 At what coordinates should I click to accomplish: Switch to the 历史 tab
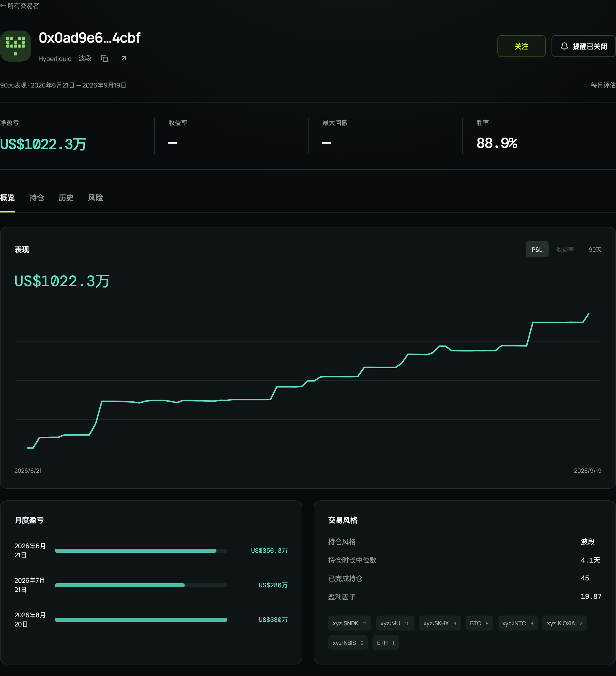66,198
